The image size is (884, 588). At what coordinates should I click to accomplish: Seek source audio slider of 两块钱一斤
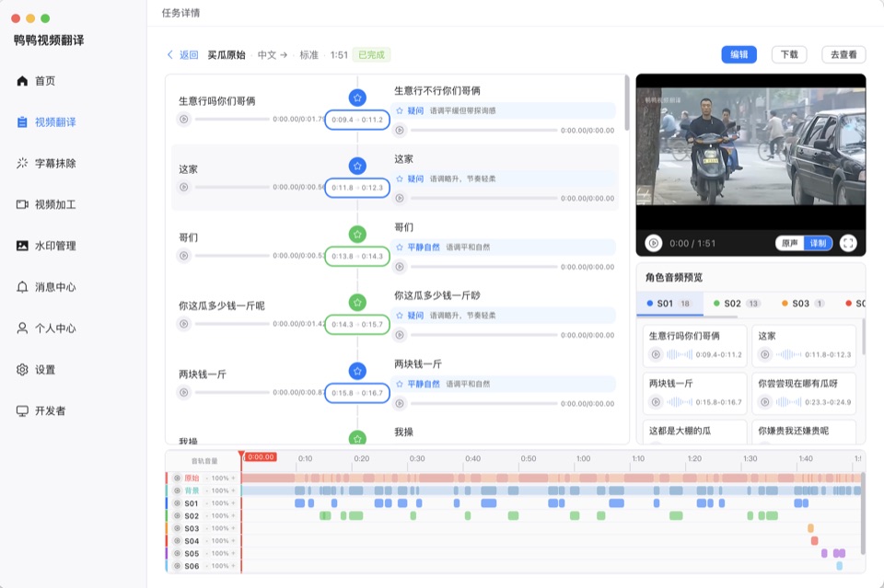click(x=232, y=392)
